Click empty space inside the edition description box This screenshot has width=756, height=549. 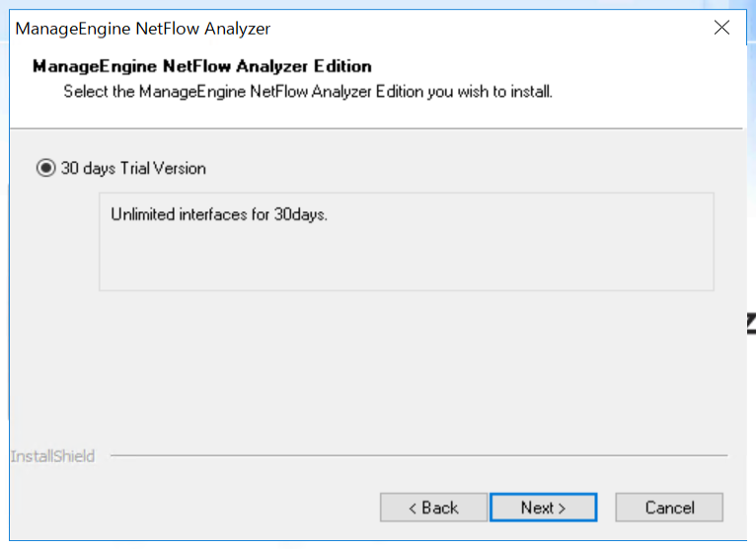coord(405,261)
